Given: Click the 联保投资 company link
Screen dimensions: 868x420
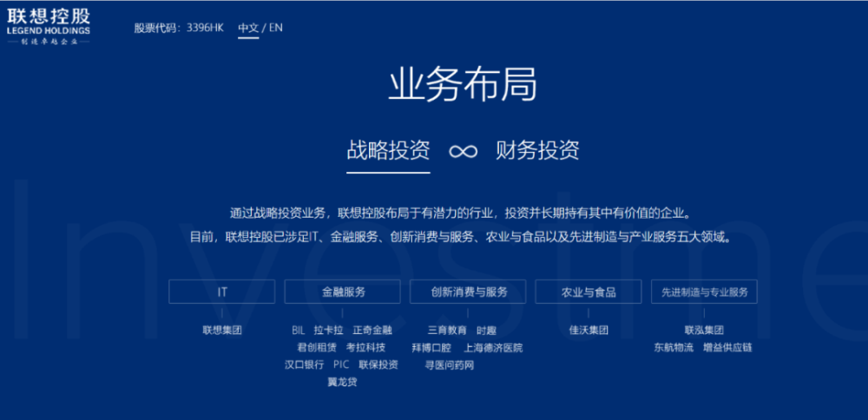Looking at the screenshot, I should coord(378,364).
